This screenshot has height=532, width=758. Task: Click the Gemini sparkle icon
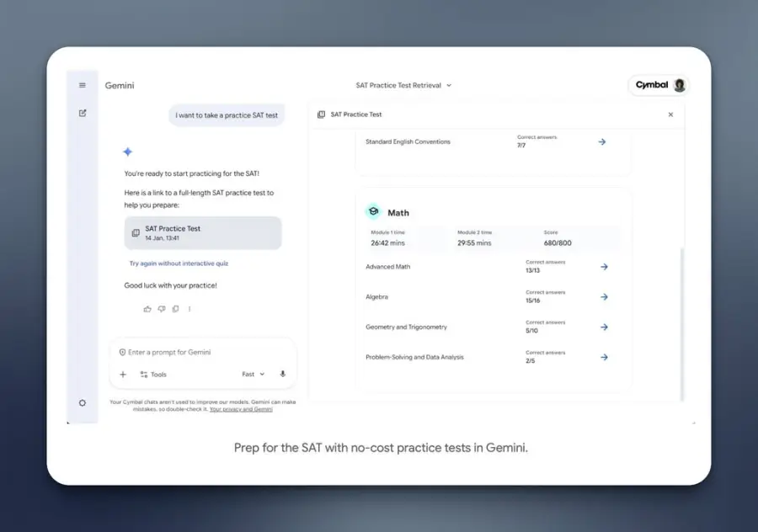pos(128,152)
